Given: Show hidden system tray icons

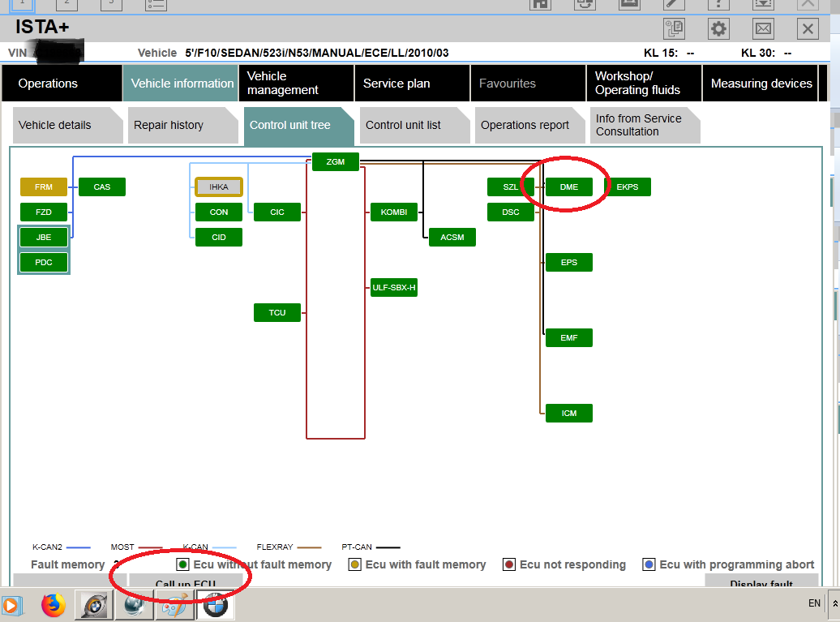Looking at the screenshot, I should (834, 604).
